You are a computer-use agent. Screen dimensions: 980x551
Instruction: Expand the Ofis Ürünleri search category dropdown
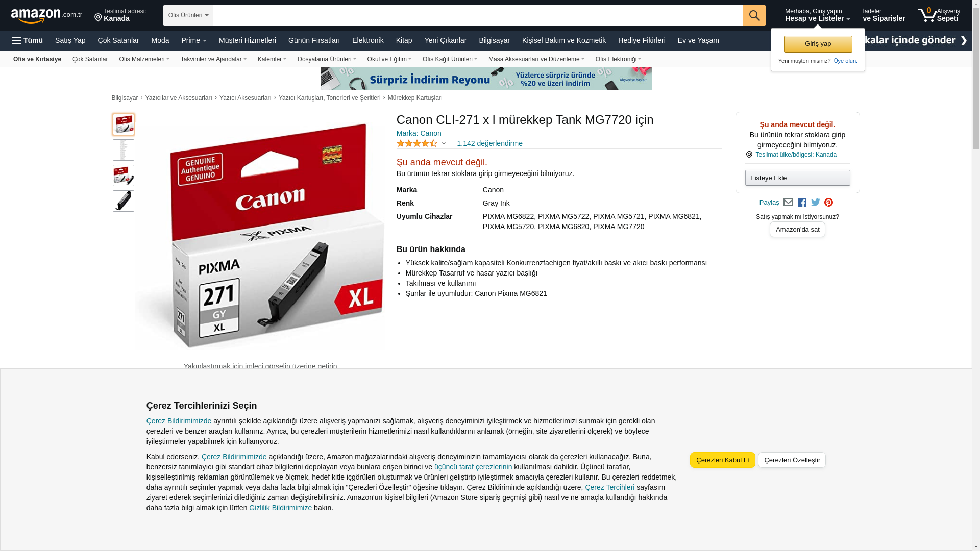pos(188,15)
